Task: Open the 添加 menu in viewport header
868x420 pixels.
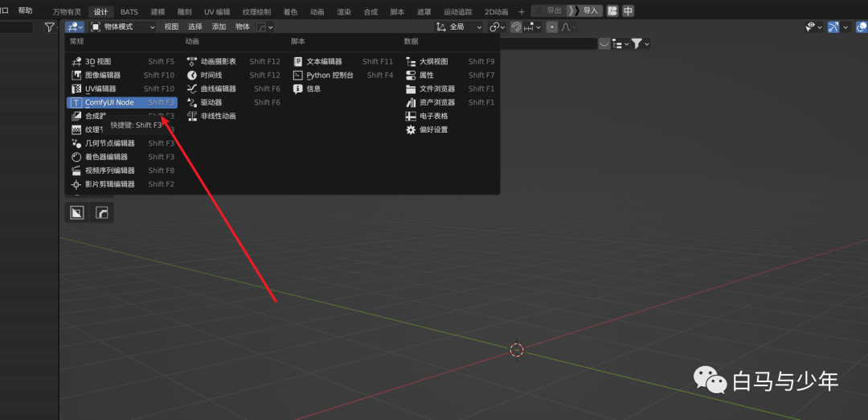Action: [219, 27]
